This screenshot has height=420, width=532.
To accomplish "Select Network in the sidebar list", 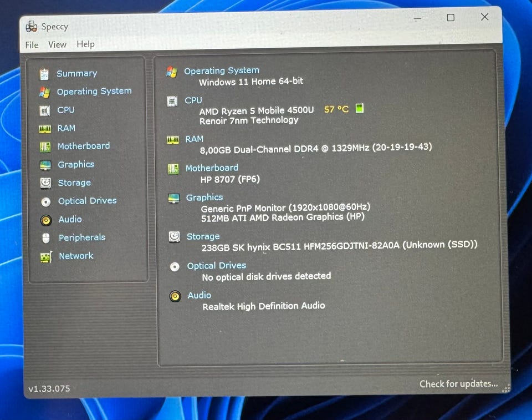I will [x=76, y=256].
